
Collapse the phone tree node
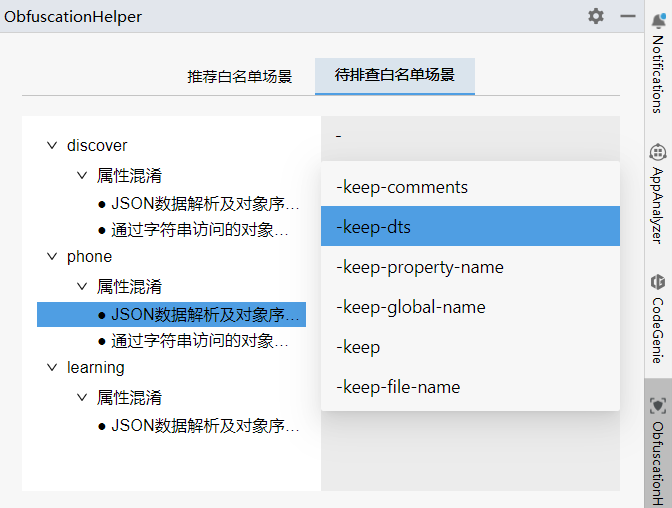[52, 257]
